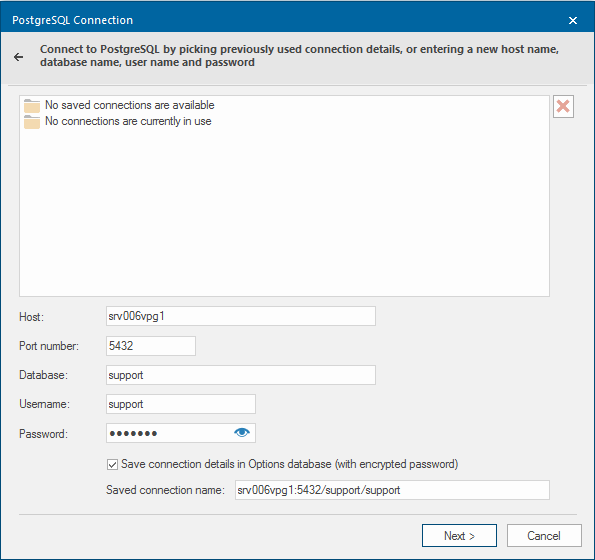The image size is (595, 560).
Task: Click the 'Port number:' label
Action: (49, 346)
